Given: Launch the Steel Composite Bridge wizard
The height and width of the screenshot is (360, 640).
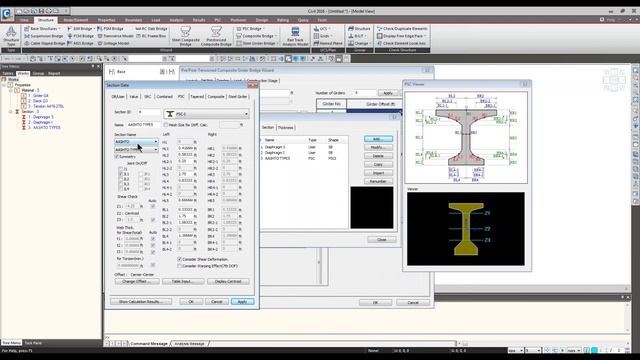Looking at the screenshot, I should tap(186, 36).
